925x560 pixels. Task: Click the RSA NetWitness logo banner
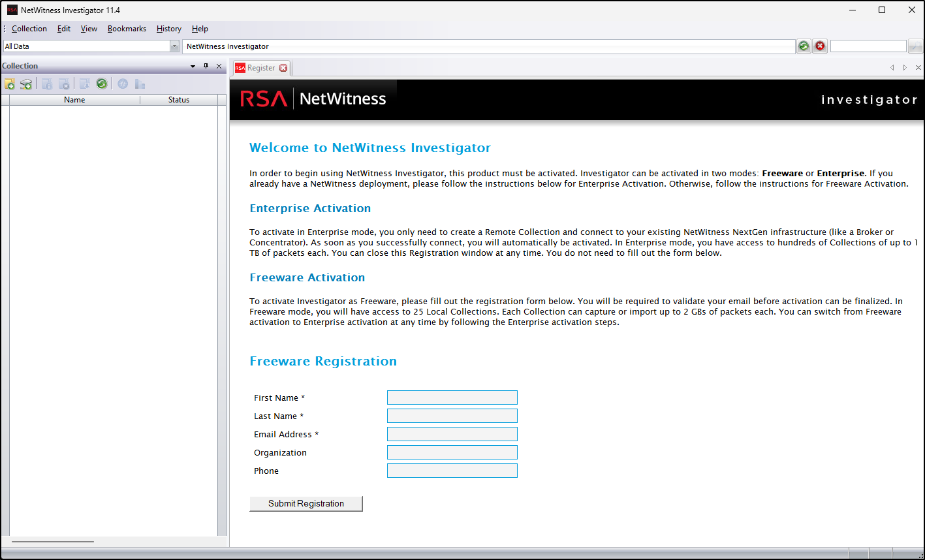point(313,99)
